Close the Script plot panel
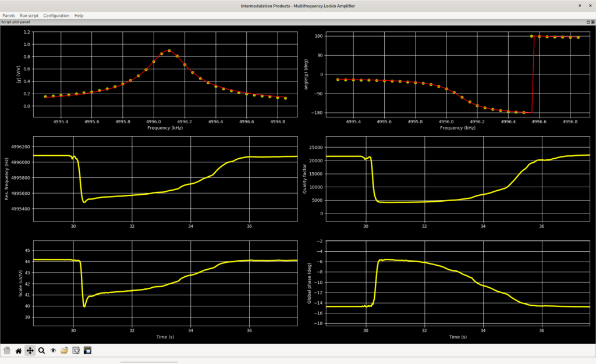This screenshot has height=364, width=596. (593, 22)
